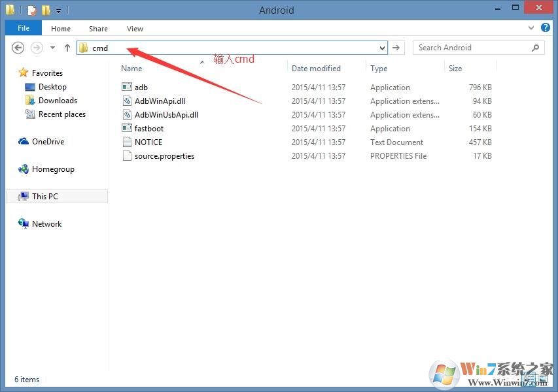Sort by Date modified column header
This screenshot has height=392, width=558.
[316, 69]
